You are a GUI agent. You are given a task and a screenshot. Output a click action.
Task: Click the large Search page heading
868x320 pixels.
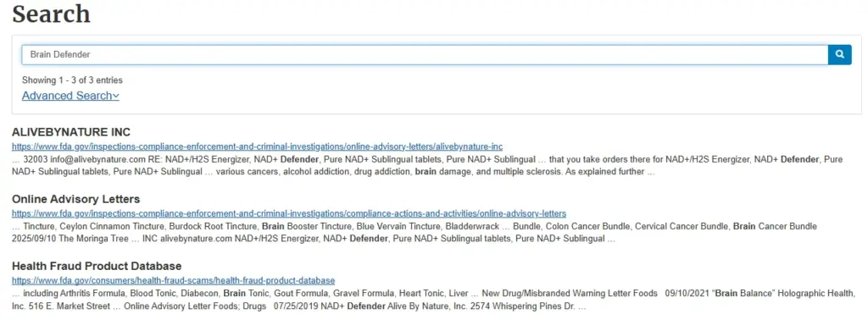[51, 14]
